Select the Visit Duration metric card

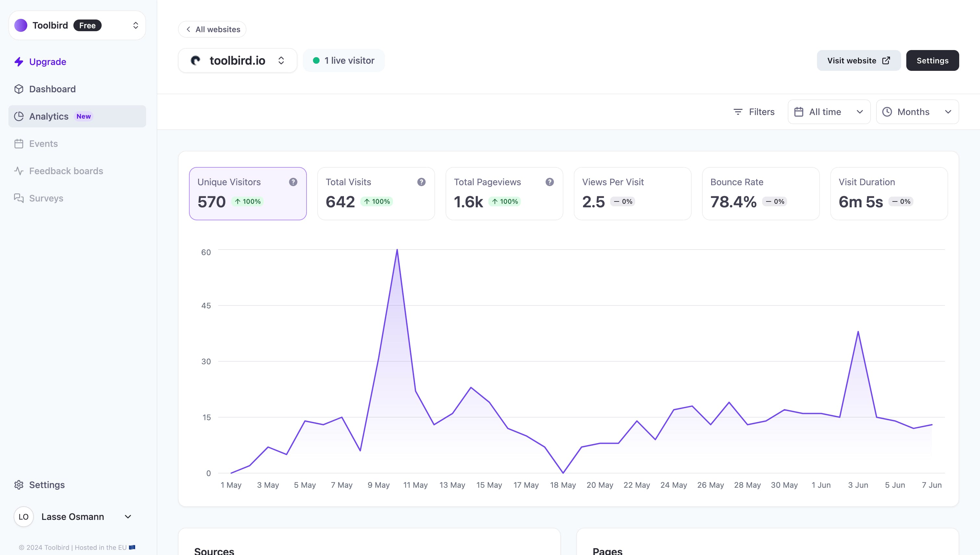point(889,194)
